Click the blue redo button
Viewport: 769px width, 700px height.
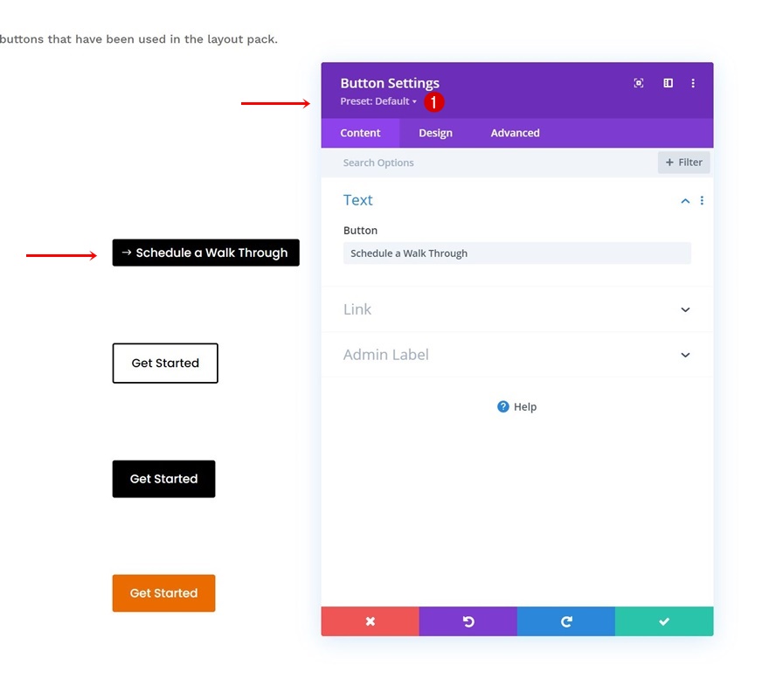tap(566, 621)
